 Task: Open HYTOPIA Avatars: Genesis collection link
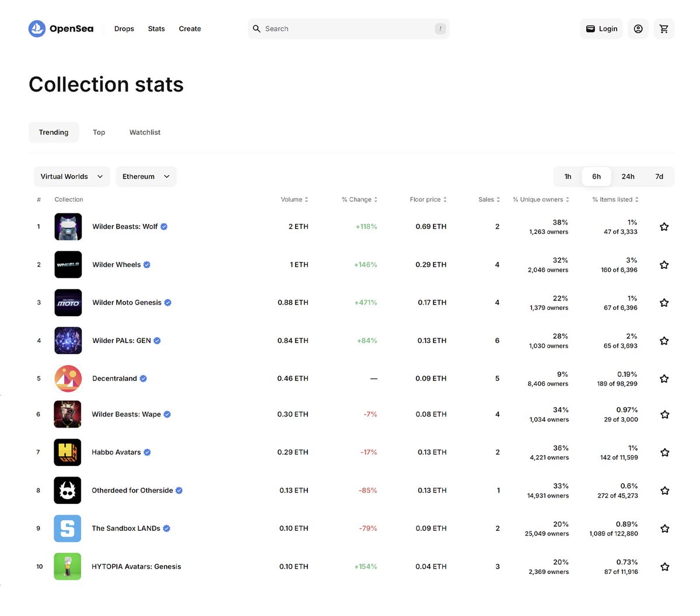pyautogui.click(x=136, y=566)
